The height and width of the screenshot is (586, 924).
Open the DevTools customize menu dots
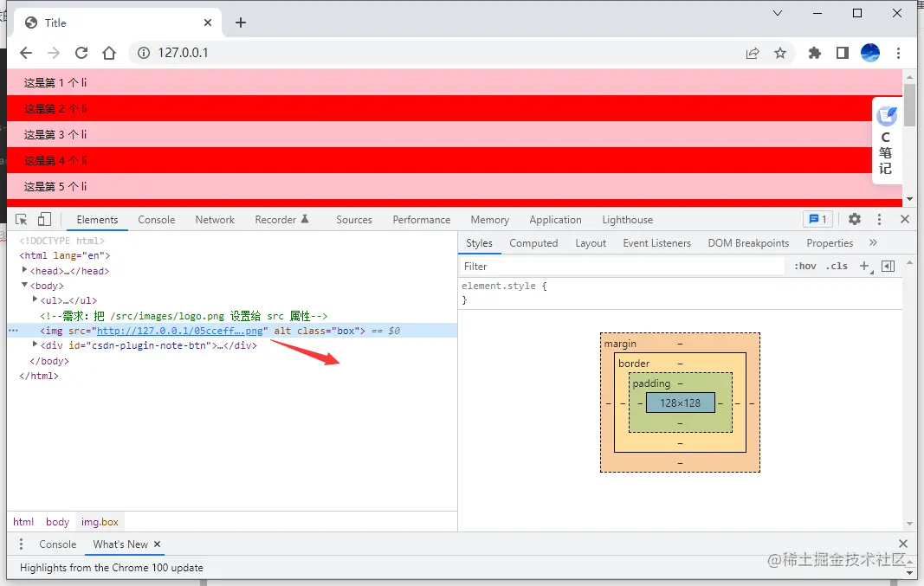click(x=879, y=220)
